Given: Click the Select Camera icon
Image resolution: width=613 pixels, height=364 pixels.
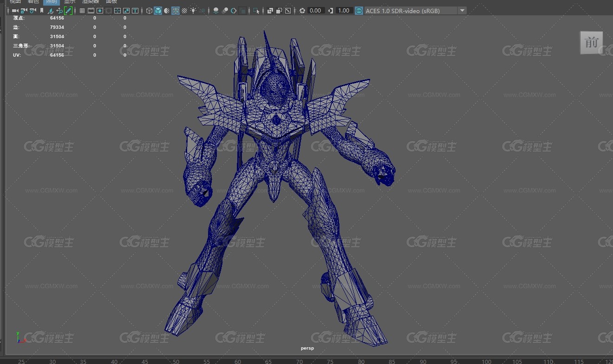Looking at the screenshot, I should (x=15, y=10).
